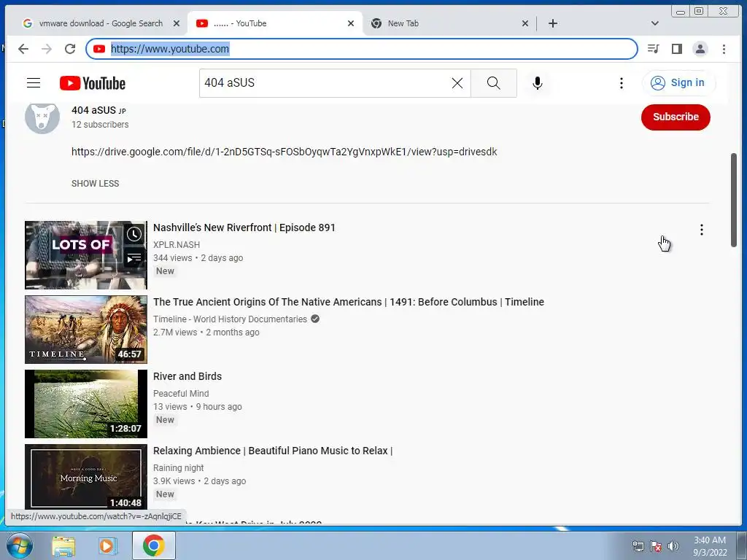The image size is (747, 560).
Task: Toggle Chrome side panel
Action: coord(676,49)
